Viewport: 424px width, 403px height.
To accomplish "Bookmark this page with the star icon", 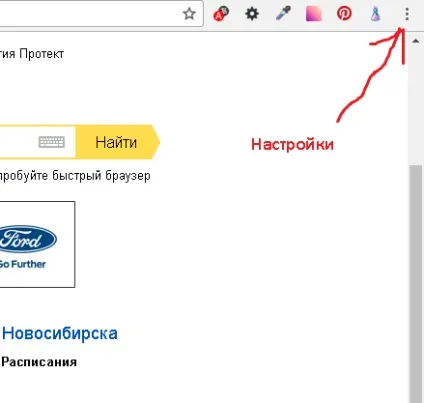I will point(189,14).
